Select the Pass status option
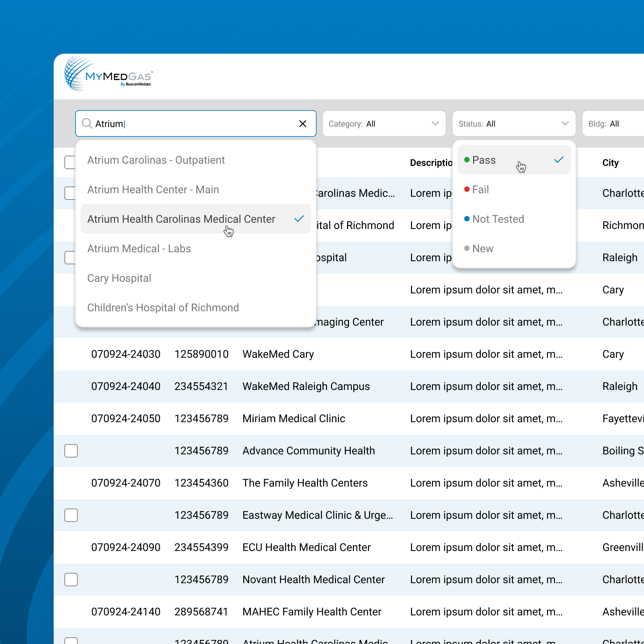 click(x=514, y=160)
